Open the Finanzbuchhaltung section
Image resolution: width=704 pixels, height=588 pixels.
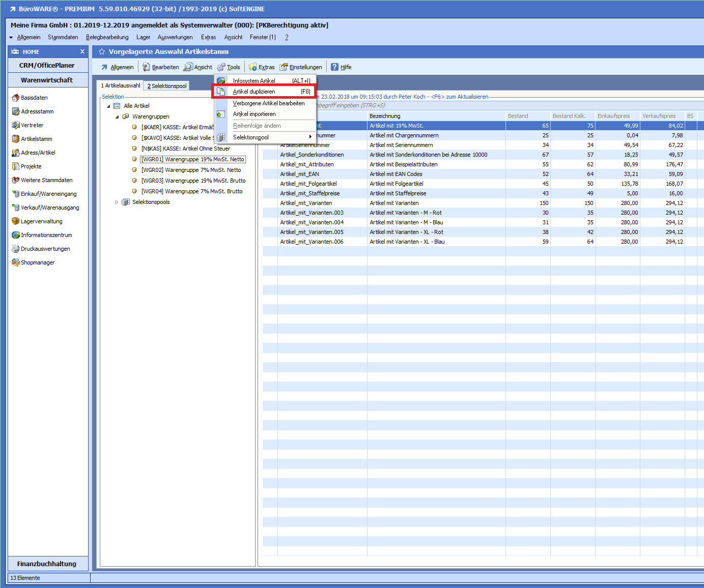[47, 564]
